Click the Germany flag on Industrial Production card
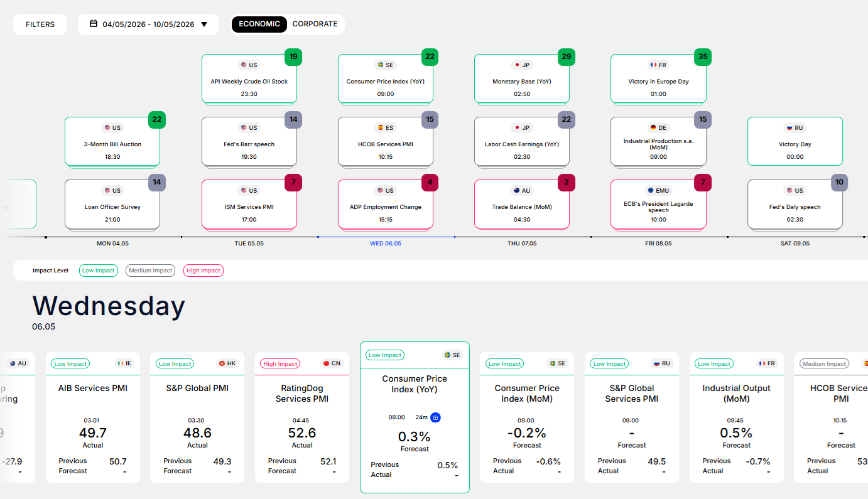868x499 pixels. (653, 127)
